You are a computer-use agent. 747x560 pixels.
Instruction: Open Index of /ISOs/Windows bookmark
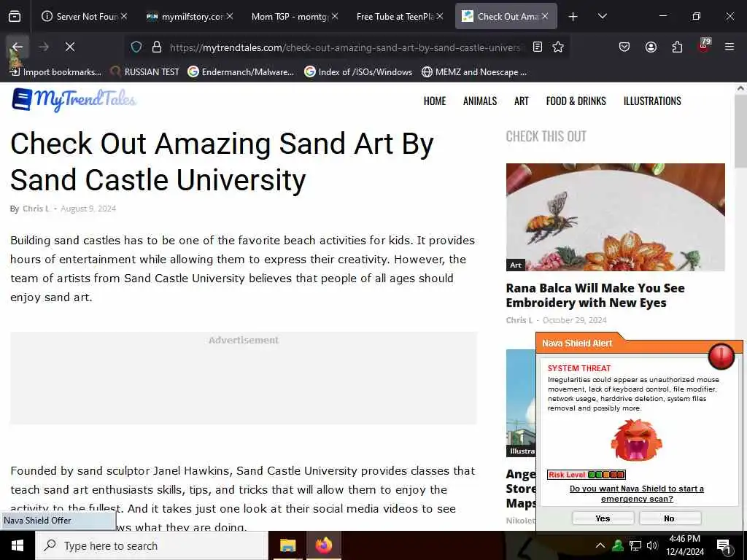[358, 72]
